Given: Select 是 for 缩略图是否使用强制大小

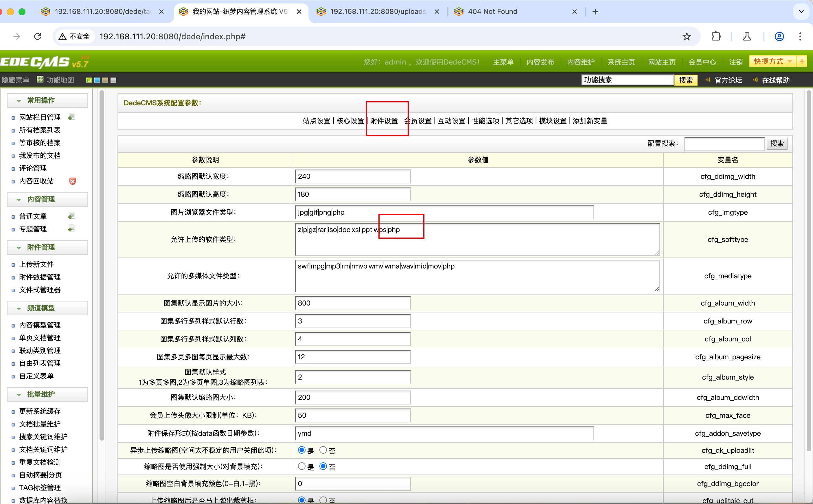Looking at the screenshot, I should 301,466.
